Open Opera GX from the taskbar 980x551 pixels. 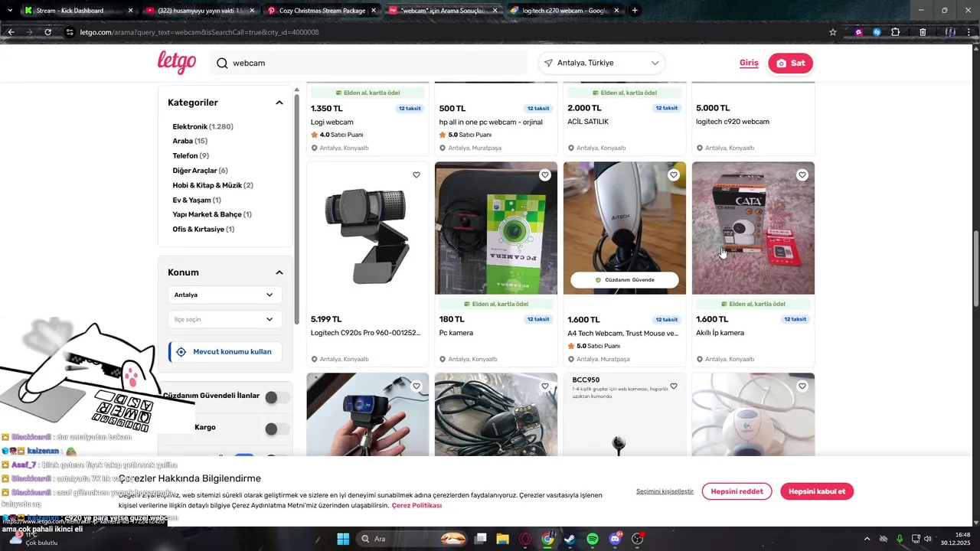(525, 539)
